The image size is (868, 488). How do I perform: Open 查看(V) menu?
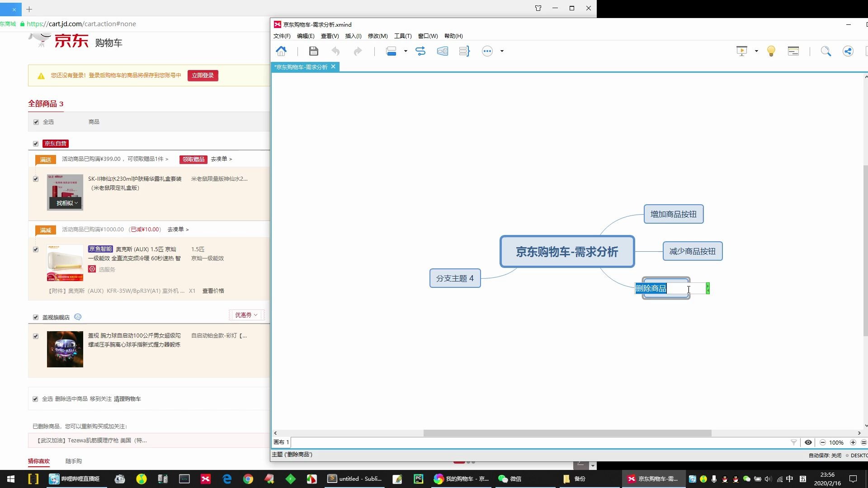pos(330,36)
